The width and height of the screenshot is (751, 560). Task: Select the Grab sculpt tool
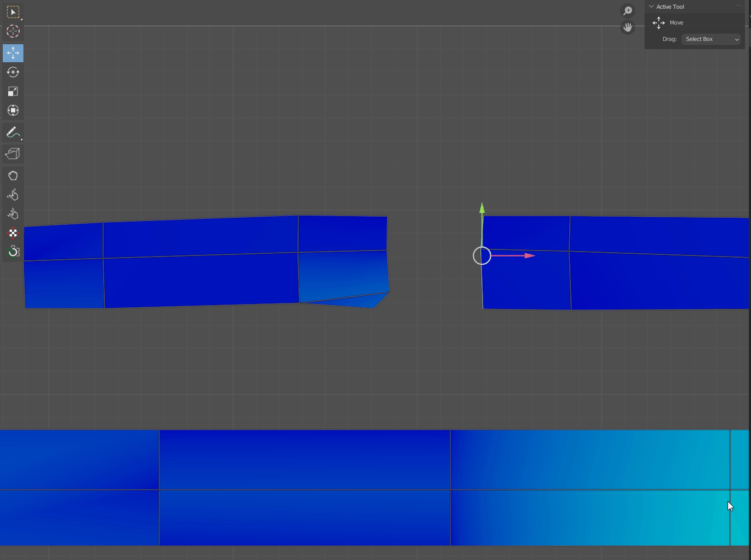coord(13,175)
